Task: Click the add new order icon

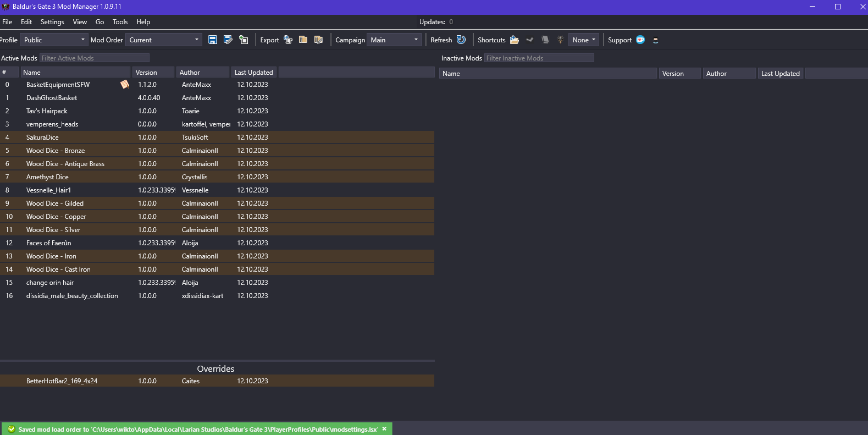Action: [244, 40]
